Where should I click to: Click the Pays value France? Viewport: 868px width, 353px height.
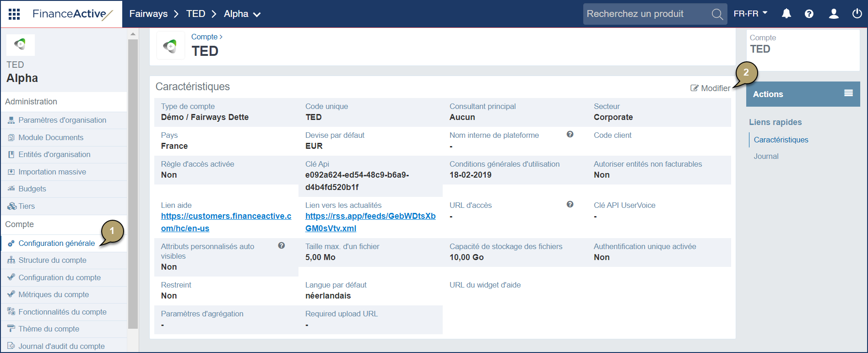pos(174,146)
